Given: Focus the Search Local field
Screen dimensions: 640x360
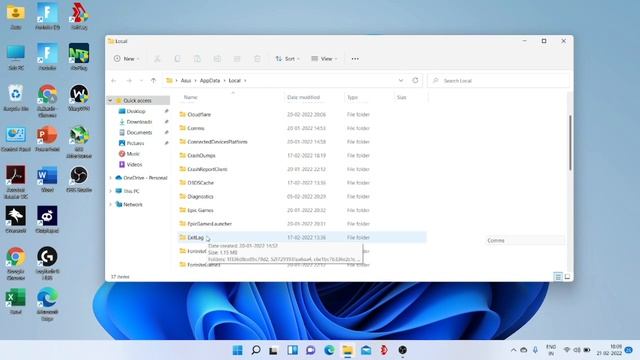Looking at the screenshot, I should click(x=498, y=80).
